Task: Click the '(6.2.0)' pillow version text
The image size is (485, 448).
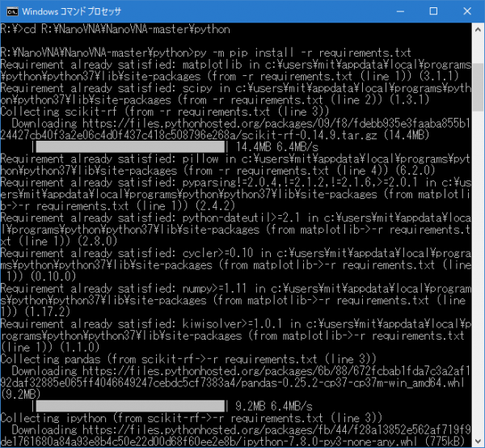Action: [415, 171]
